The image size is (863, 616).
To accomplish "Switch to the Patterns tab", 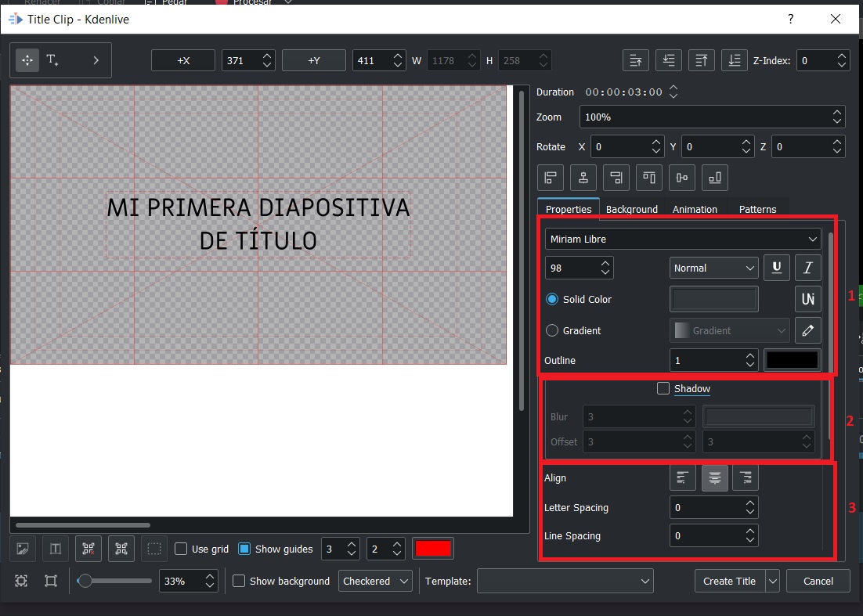I will pos(757,209).
